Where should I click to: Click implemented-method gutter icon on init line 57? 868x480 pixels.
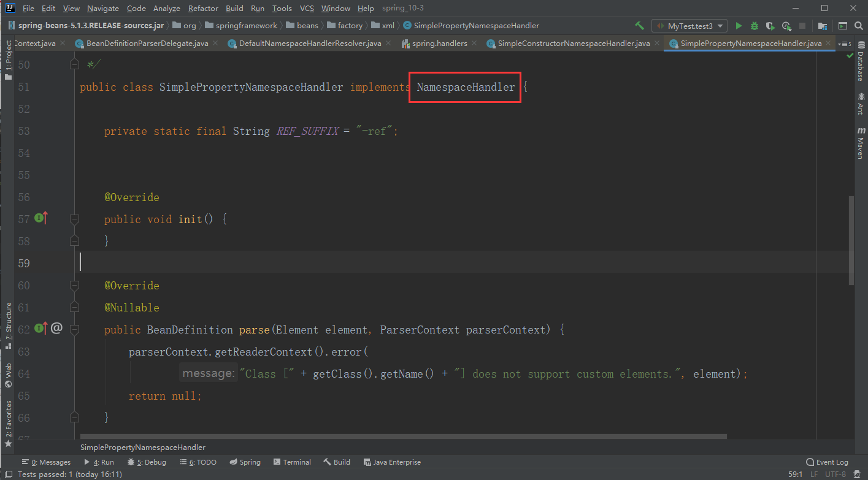pyautogui.click(x=41, y=218)
